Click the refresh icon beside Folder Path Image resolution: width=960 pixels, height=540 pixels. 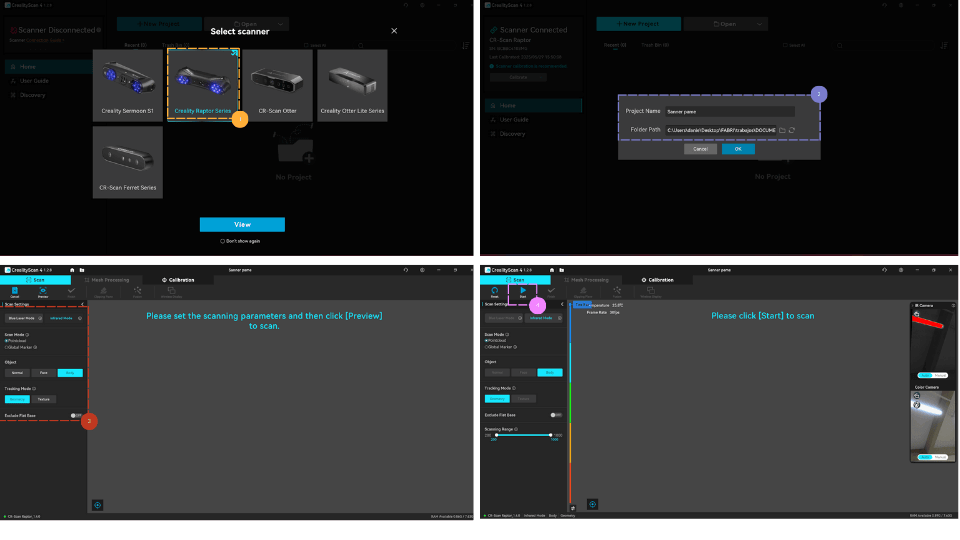pos(792,130)
